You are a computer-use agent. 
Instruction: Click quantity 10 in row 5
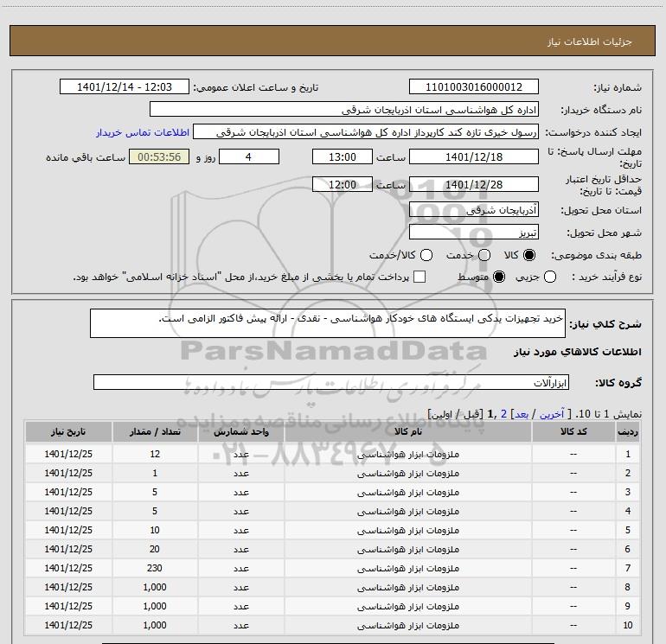[155, 530]
